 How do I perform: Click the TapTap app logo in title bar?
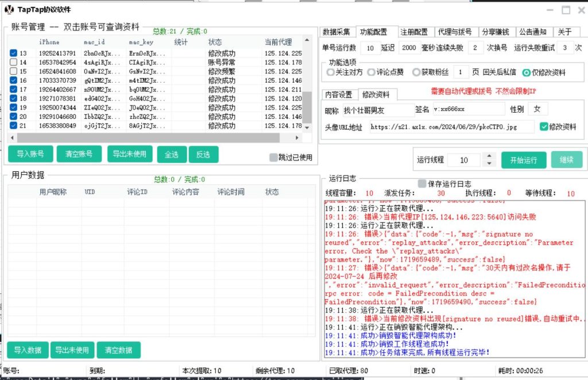pos(10,10)
